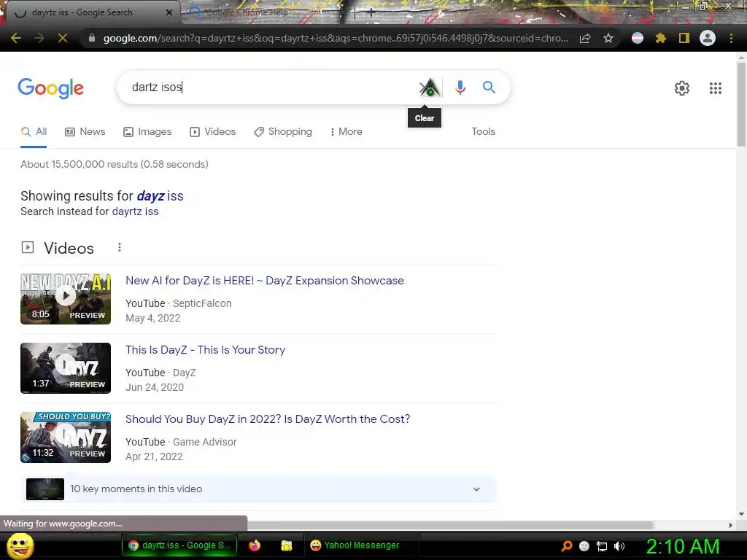Screen dimensions: 747x560
Task: Click the Game Advisor channel name
Action: pos(204,442)
